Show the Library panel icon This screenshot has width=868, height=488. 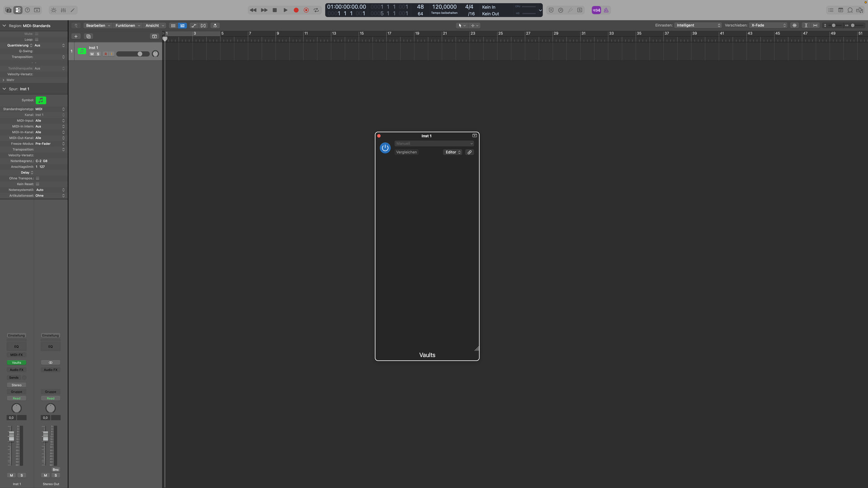(8, 10)
